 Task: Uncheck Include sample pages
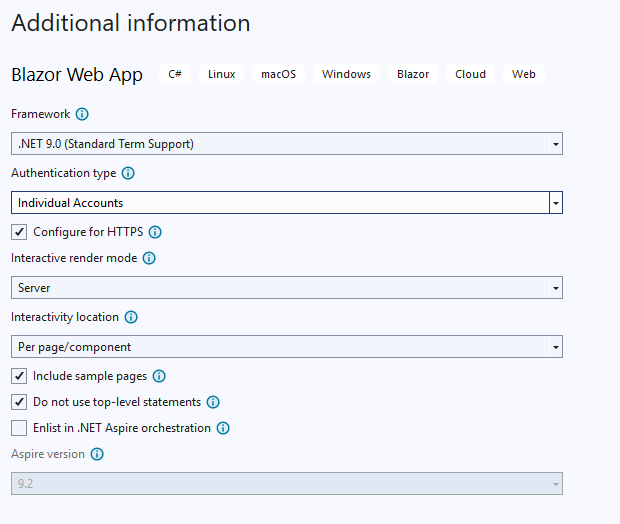19,377
